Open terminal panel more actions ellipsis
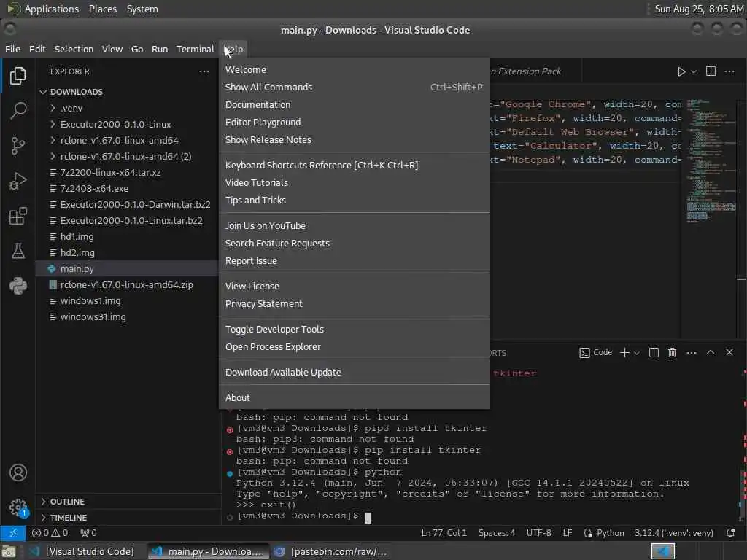The image size is (747, 560). (692, 352)
